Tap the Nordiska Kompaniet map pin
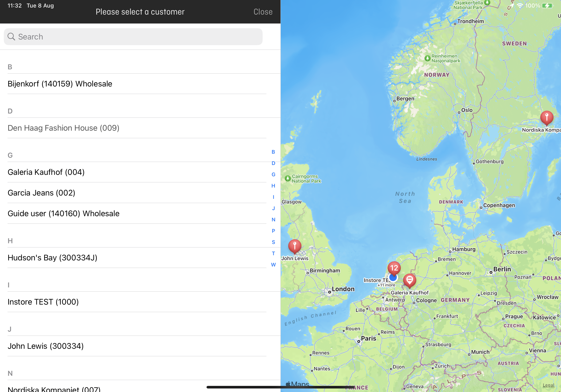The height and width of the screenshot is (392, 561). (547, 118)
